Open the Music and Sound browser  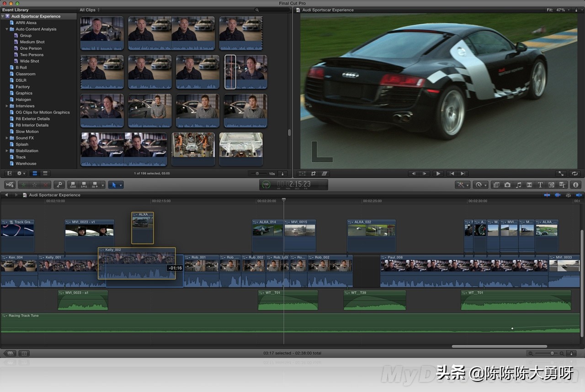pyautogui.click(x=518, y=185)
